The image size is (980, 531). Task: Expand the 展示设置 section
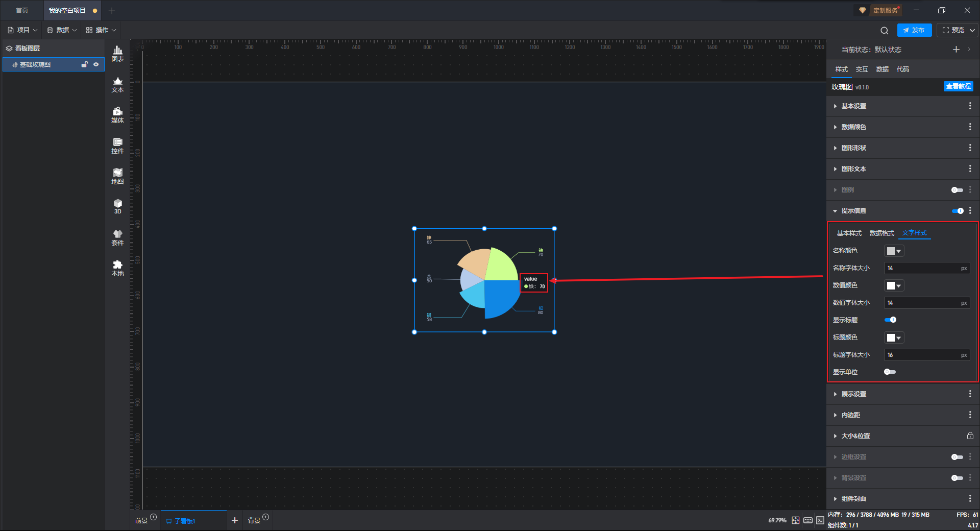pyautogui.click(x=835, y=394)
